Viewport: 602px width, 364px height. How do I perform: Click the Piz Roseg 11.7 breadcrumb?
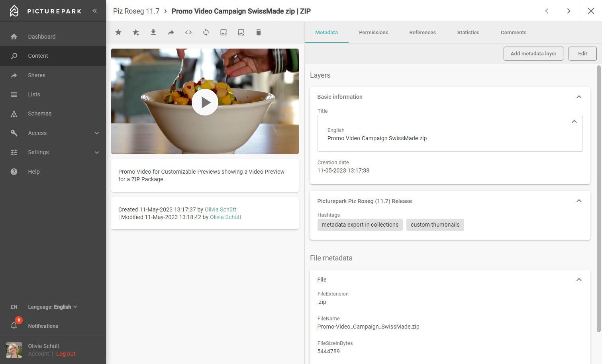136,11
